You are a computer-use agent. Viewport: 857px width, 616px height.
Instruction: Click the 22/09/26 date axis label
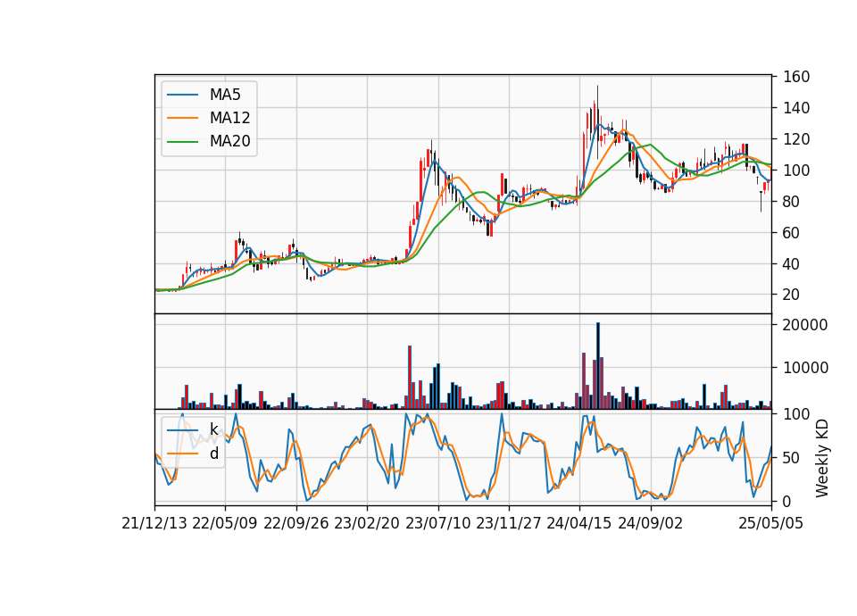click(x=296, y=524)
